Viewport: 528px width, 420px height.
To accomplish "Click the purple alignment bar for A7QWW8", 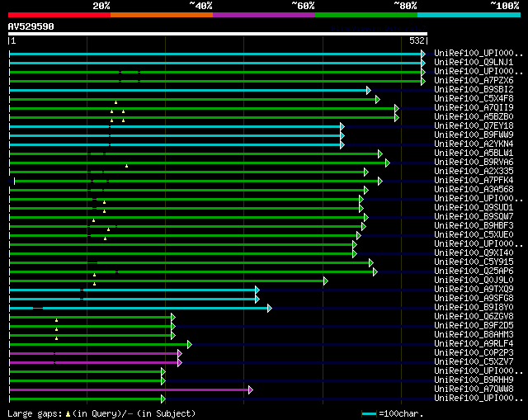I will 130,390.
